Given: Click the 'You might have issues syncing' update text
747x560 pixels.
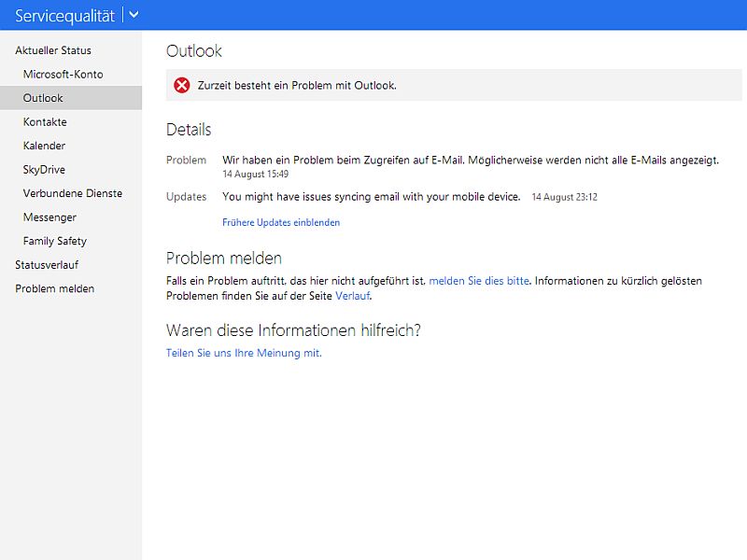Looking at the screenshot, I should pos(371,197).
